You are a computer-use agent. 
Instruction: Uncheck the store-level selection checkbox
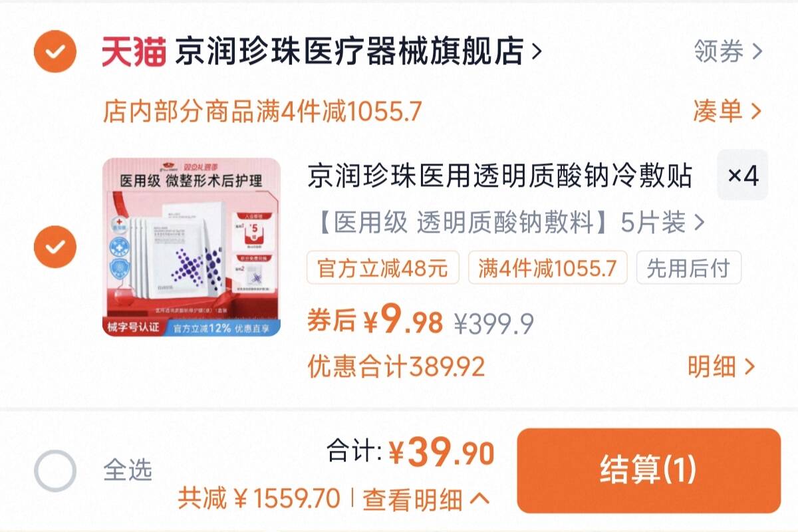[55, 51]
